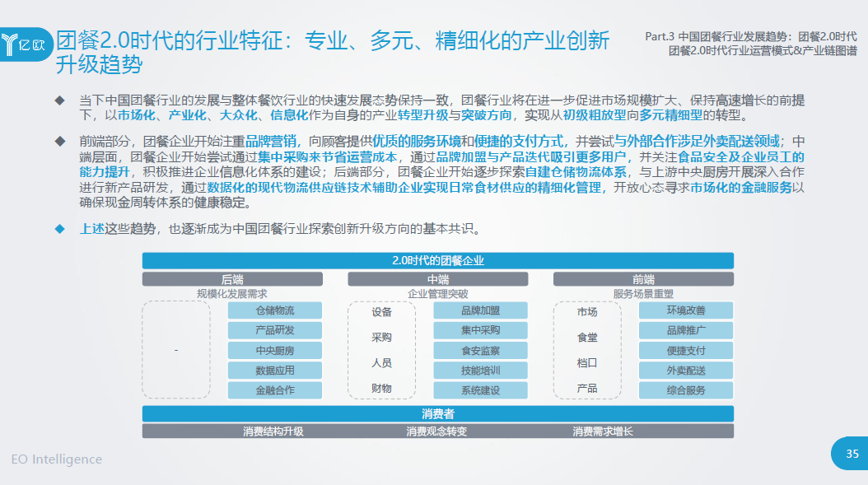Click the second dark diamond bullet point
The height and width of the screenshot is (485, 868).
click(x=59, y=140)
